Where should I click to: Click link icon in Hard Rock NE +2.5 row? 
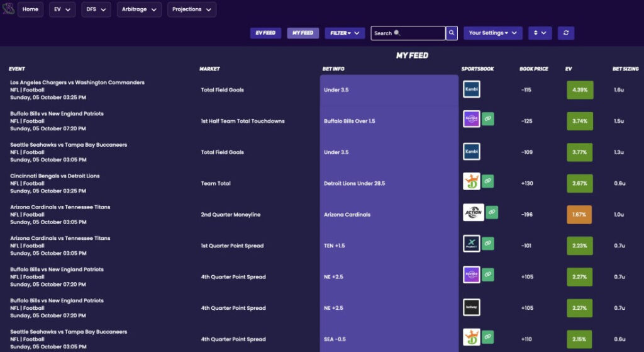point(488,275)
